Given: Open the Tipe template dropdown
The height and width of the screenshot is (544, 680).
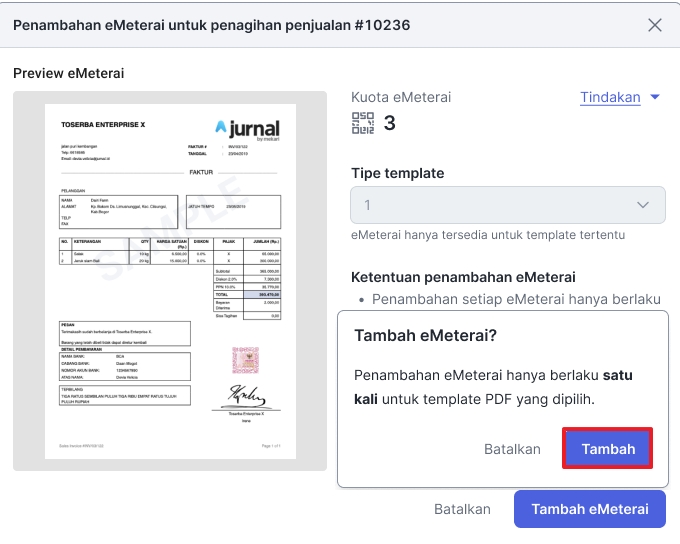Looking at the screenshot, I should click(x=508, y=205).
